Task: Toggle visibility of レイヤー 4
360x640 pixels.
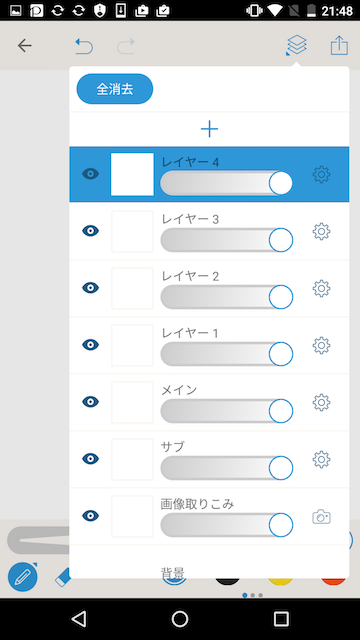Action: (x=91, y=174)
